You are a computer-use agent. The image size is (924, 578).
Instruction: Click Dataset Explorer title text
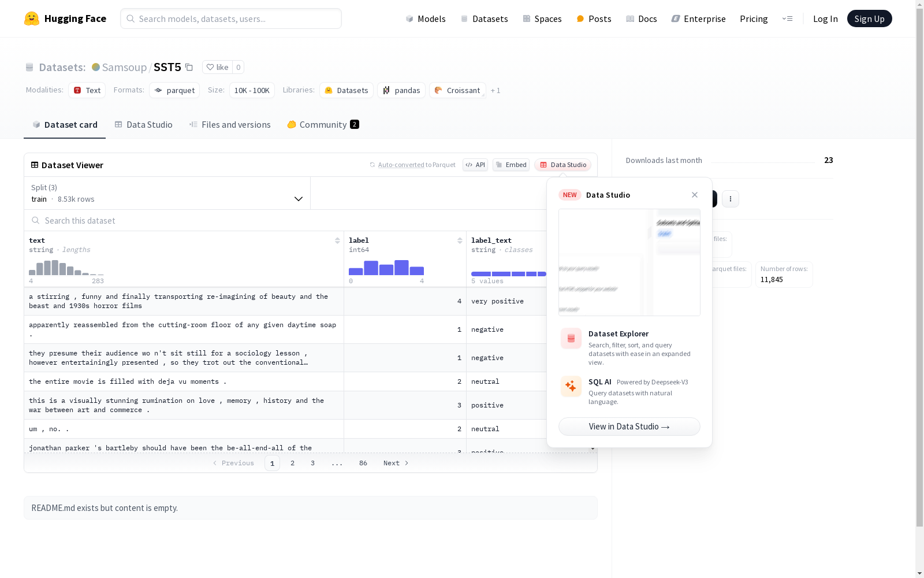[x=619, y=334]
